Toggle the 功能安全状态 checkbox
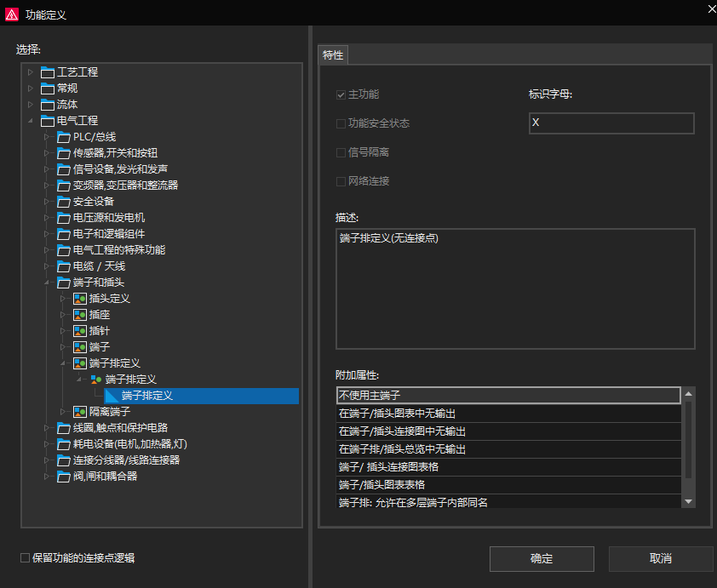Image resolution: width=717 pixels, height=588 pixels. pos(341,123)
